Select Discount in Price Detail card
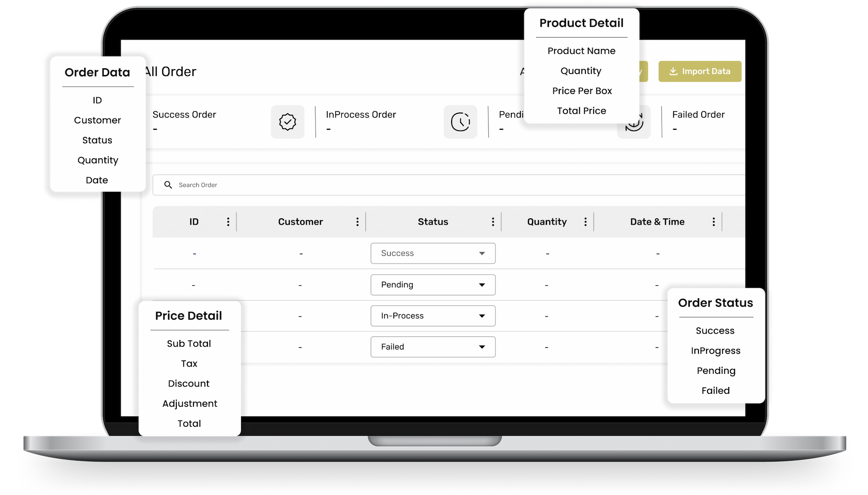 click(x=189, y=384)
